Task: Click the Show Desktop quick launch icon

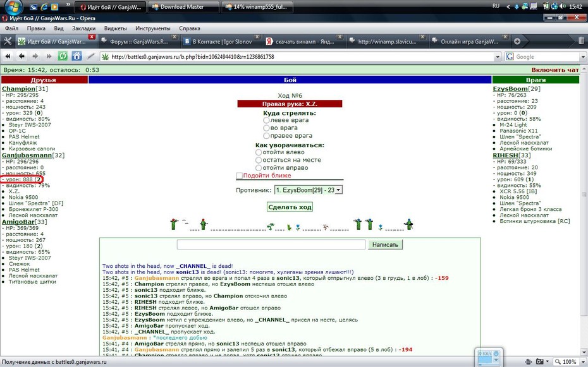Action: 33,6
